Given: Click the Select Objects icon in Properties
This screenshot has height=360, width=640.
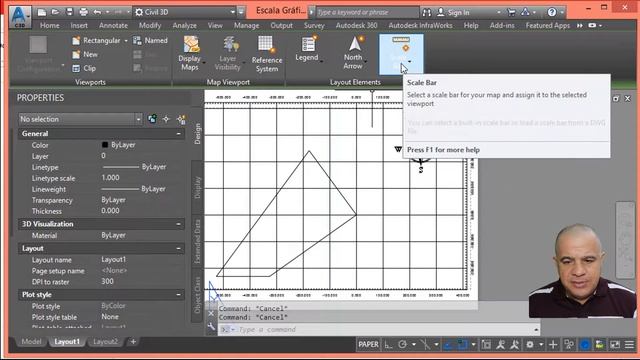Looking at the screenshot, I should click(166, 119).
